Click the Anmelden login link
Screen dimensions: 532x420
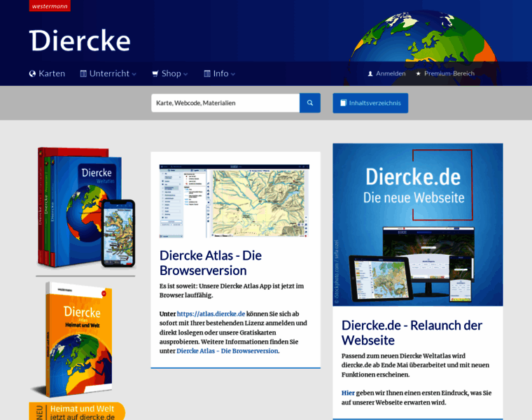[x=391, y=73]
